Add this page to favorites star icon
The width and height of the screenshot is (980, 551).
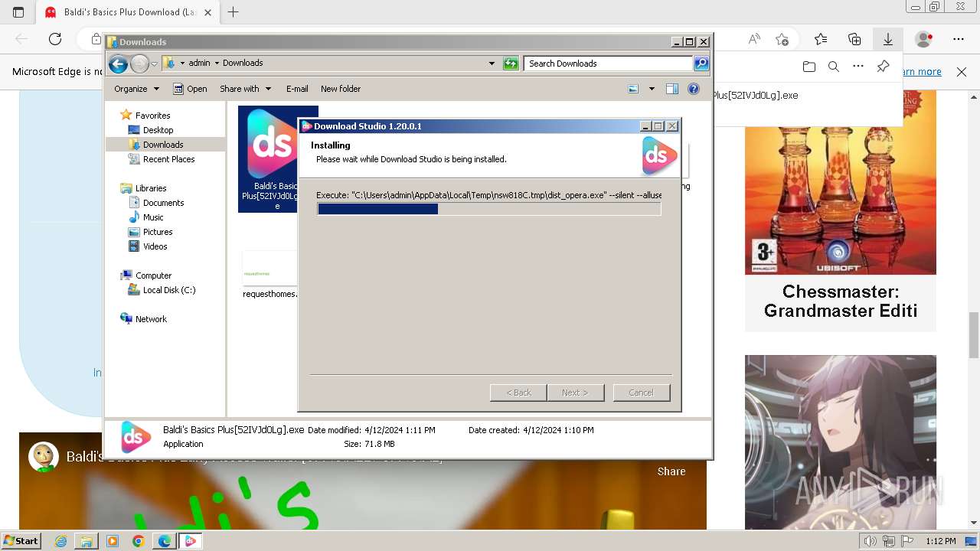click(x=782, y=39)
